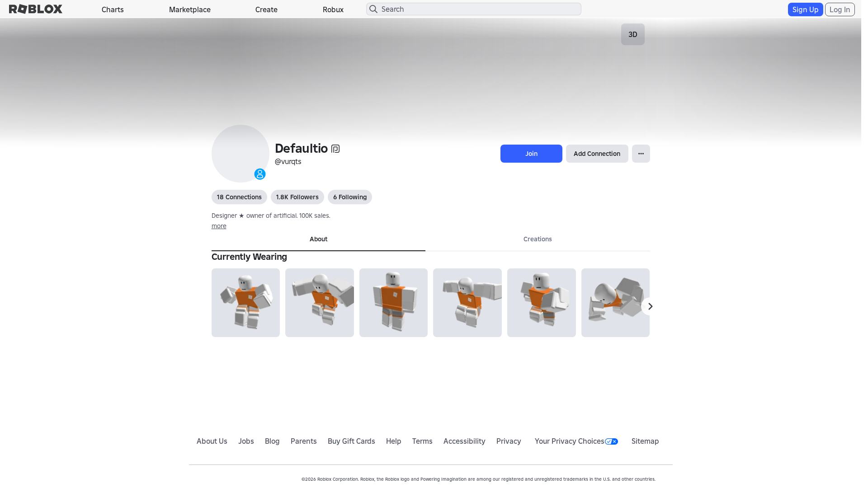The width and height of the screenshot is (868, 488).
Task: Open the Blog footer link
Action: (272, 441)
